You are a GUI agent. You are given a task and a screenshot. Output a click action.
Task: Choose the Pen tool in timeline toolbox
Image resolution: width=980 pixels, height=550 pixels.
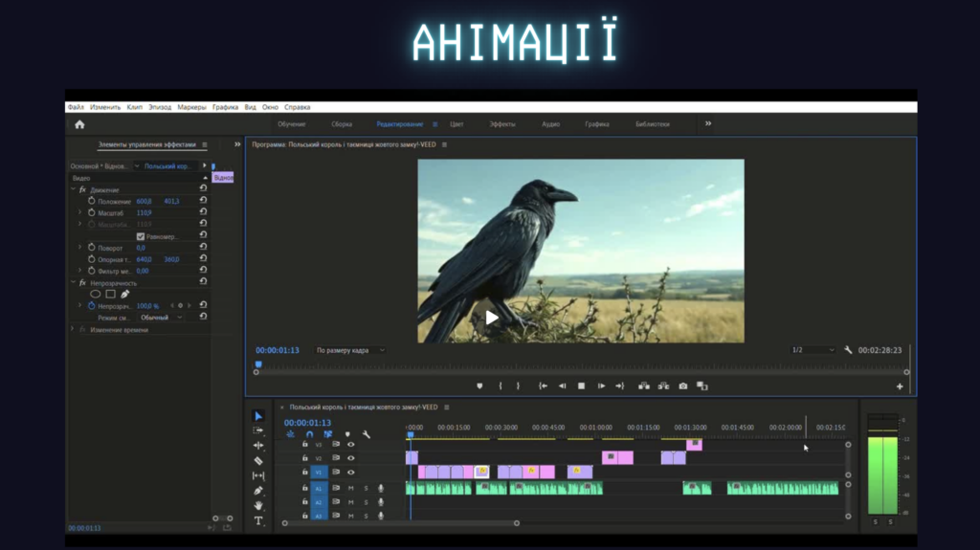[x=258, y=491]
